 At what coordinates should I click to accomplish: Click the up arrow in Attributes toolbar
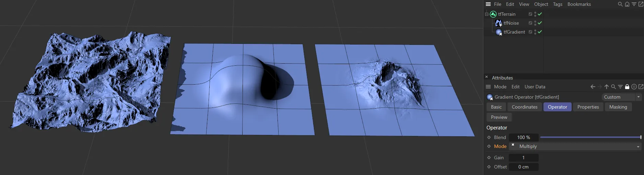pos(606,87)
